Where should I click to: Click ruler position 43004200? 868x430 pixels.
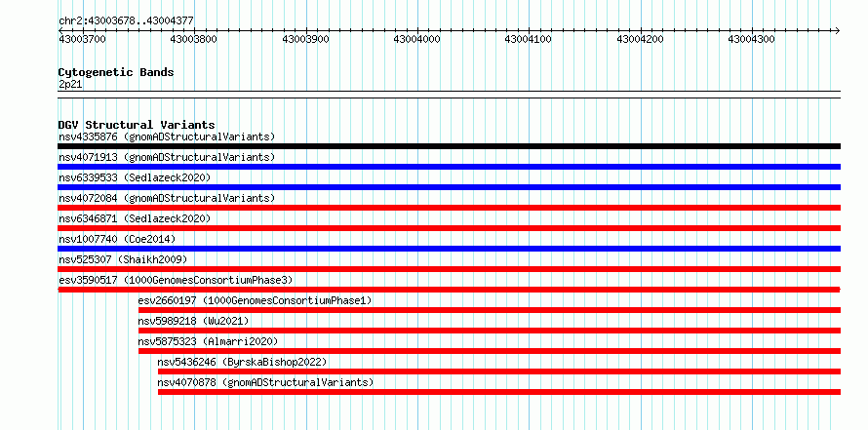[x=640, y=39]
